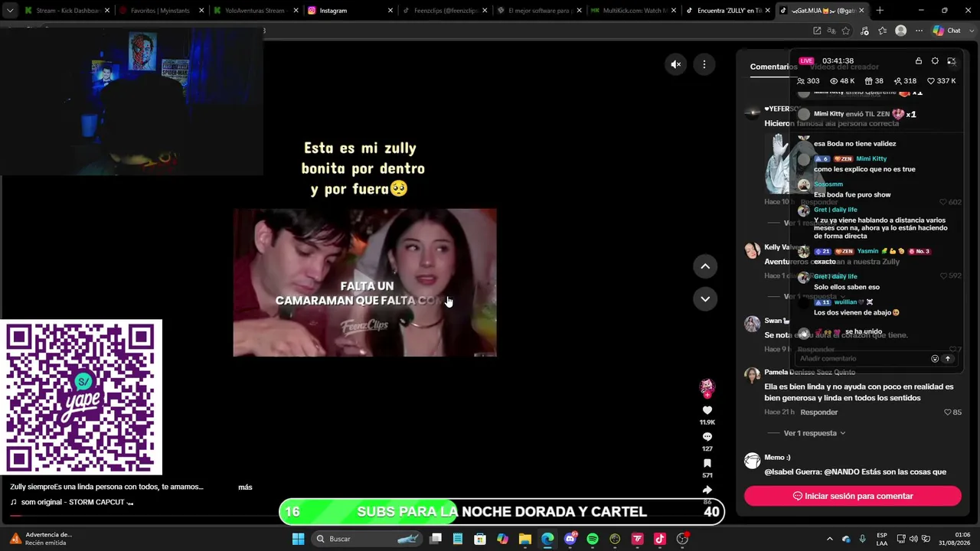Open Windows Start menu
The width and height of the screenshot is (980, 551).
point(299,539)
